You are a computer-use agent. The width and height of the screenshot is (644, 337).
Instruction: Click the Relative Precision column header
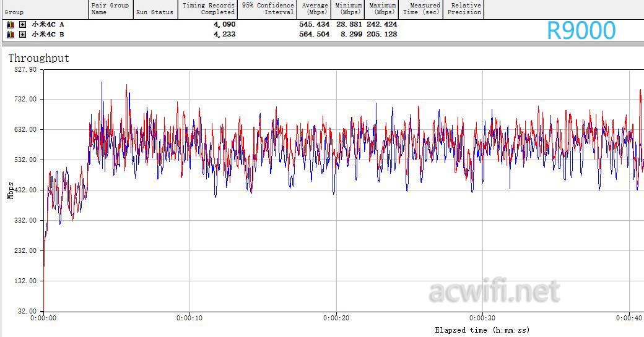pyautogui.click(x=463, y=9)
